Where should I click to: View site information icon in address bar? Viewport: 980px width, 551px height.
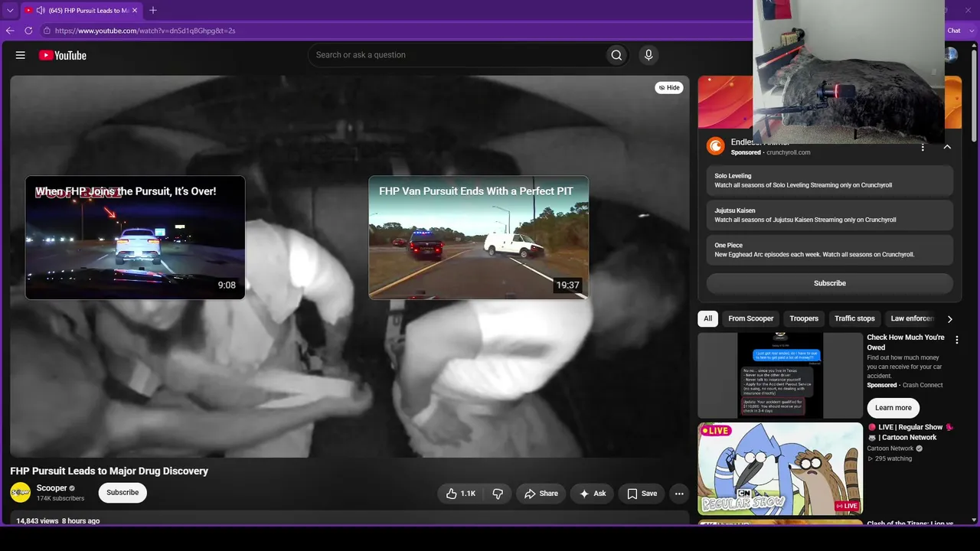point(47,31)
